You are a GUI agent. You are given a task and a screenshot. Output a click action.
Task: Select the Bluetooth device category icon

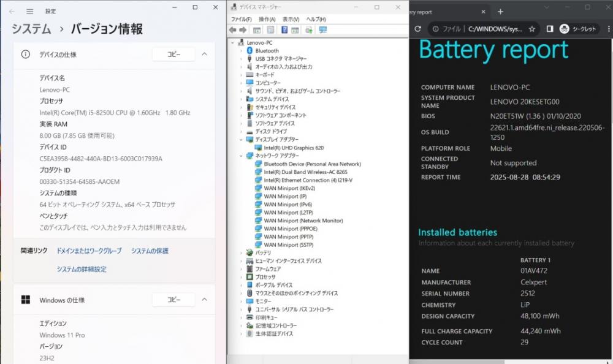pyautogui.click(x=250, y=51)
